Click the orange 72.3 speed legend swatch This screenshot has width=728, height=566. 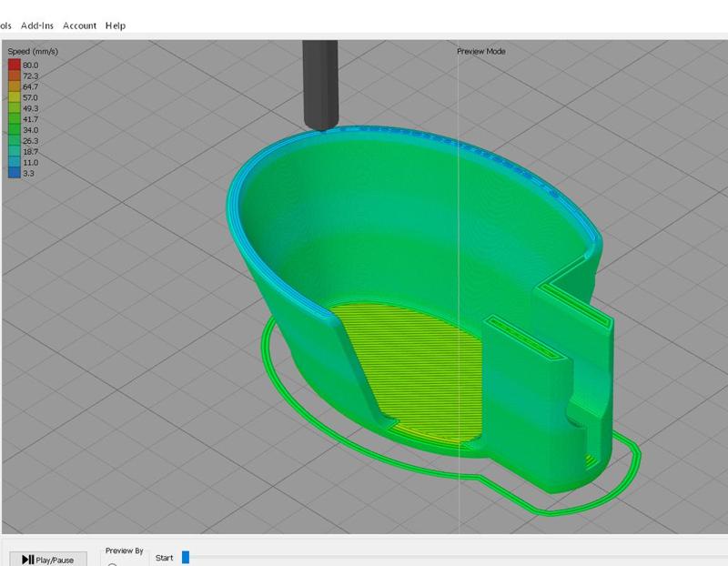click(x=15, y=76)
